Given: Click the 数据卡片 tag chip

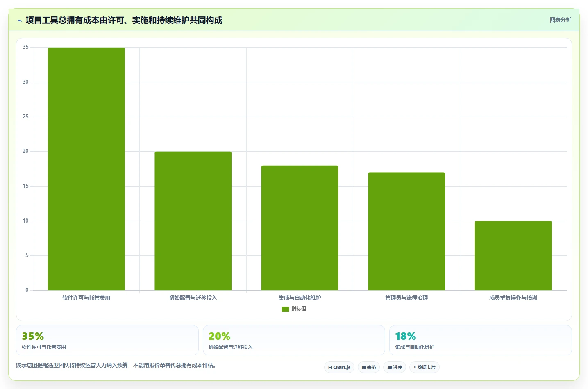Looking at the screenshot, I should [x=425, y=367].
